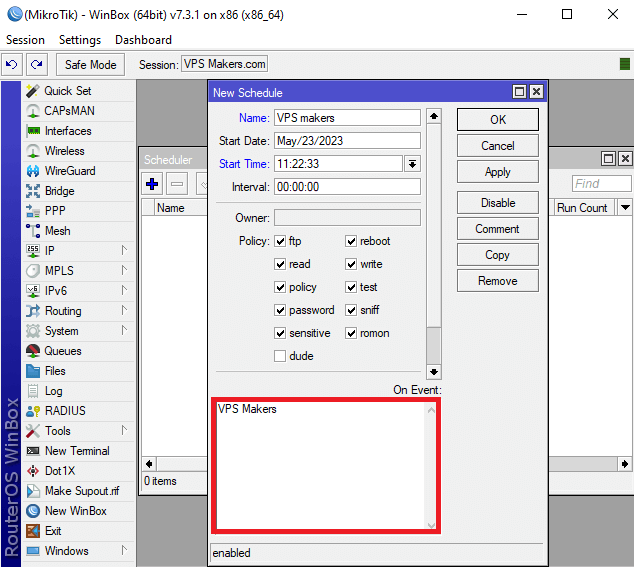Toggle the romon policy checkbox
This screenshot has width=634, height=567.
[351, 334]
